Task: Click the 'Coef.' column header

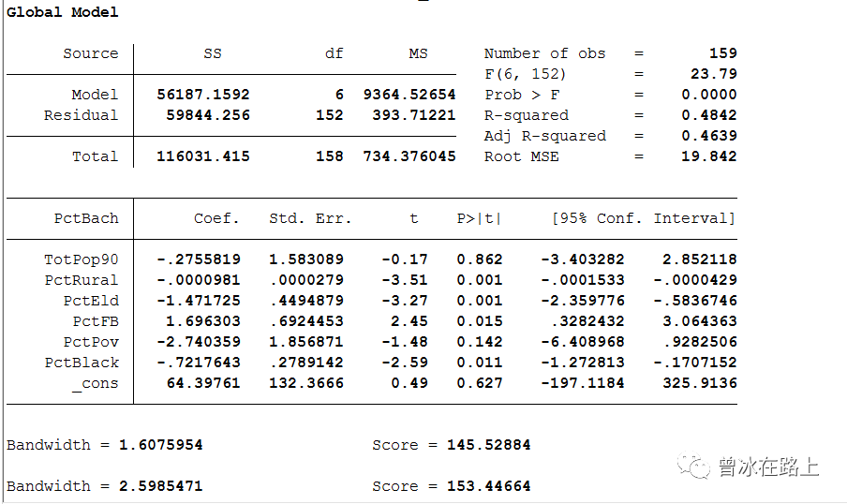Action: tap(216, 218)
